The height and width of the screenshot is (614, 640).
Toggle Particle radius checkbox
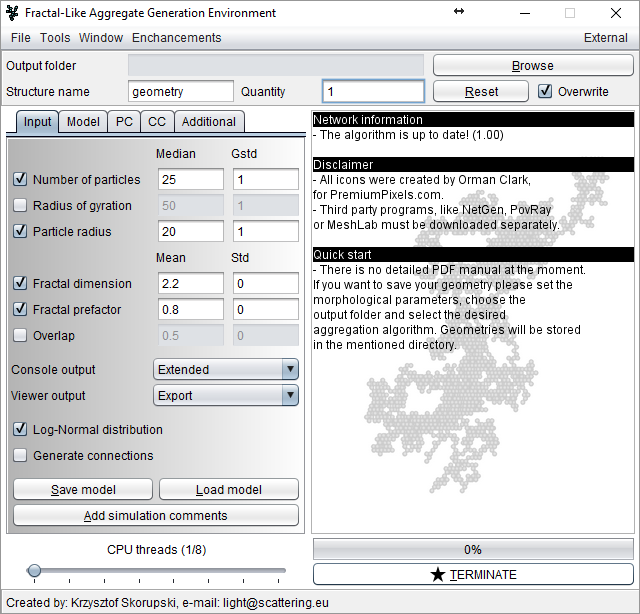20,231
